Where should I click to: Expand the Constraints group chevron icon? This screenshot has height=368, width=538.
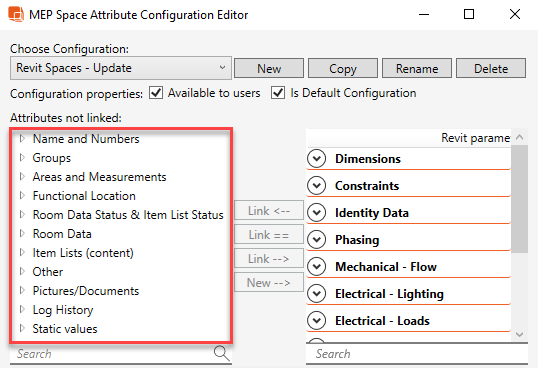(316, 186)
